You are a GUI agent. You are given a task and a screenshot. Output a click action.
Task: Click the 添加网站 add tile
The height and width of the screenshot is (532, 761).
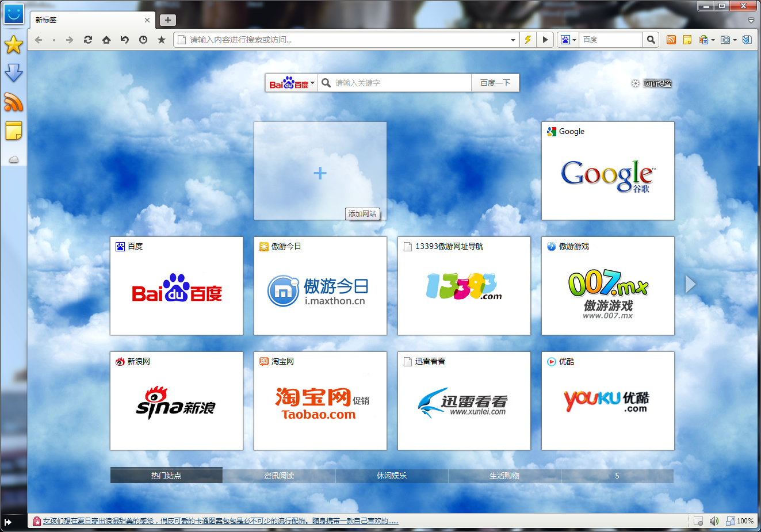(320, 171)
